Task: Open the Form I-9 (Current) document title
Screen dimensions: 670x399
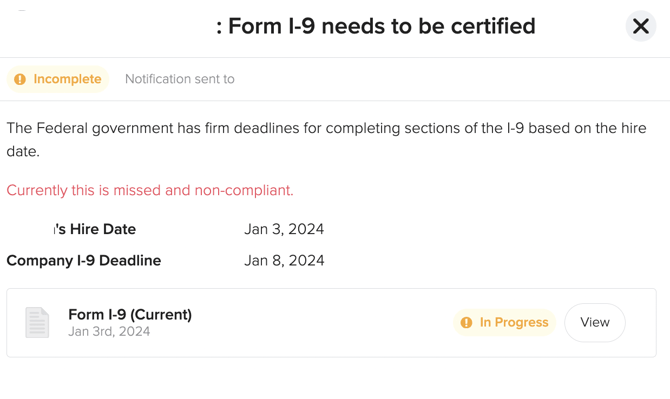Action: tap(130, 314)
